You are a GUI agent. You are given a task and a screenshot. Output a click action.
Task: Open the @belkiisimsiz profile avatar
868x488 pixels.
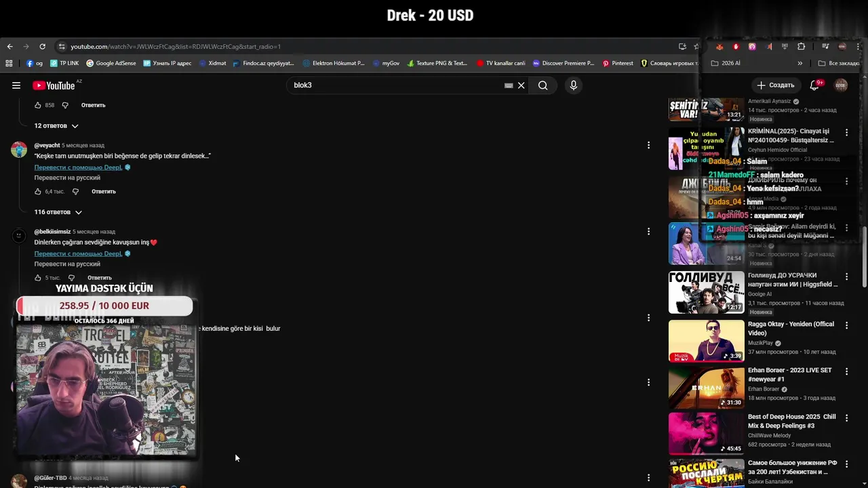point(19,236)
